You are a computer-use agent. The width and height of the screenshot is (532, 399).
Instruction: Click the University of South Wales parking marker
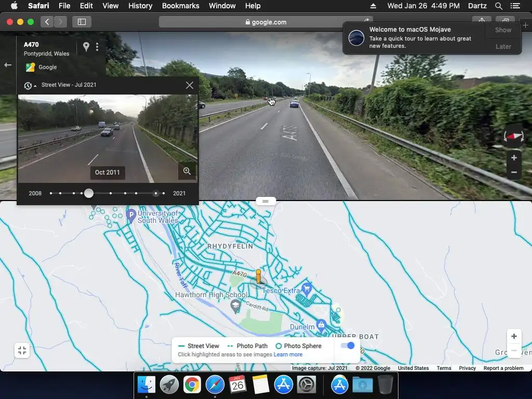pos(131,216)
